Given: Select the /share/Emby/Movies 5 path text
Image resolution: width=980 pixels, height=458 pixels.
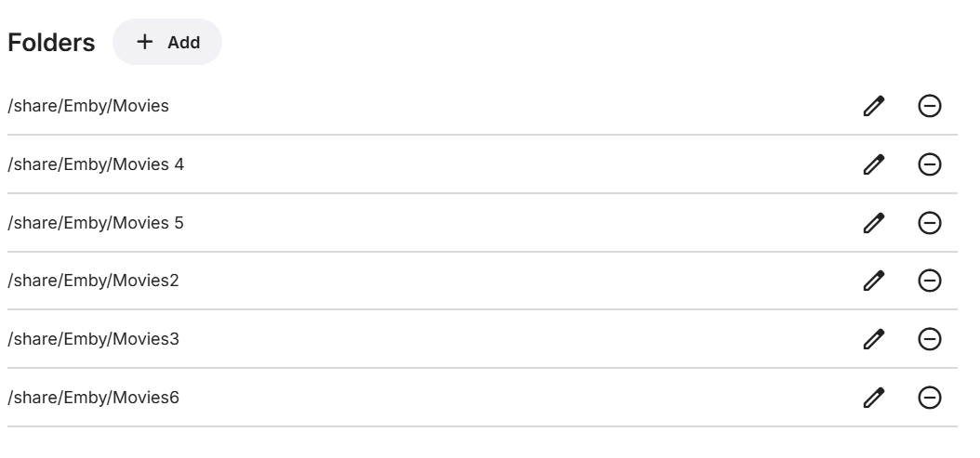Looking at the screenshot, I should tap(96, 223).
